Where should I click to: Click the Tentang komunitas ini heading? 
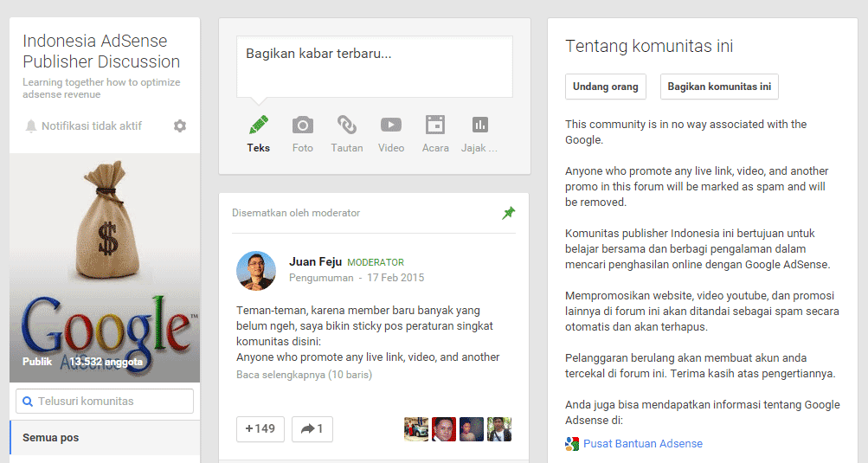point(649,46)
